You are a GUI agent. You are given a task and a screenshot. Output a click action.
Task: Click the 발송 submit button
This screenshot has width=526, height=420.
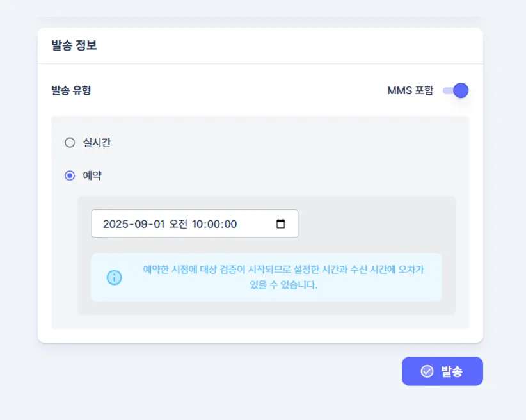(x=442, y=371)
